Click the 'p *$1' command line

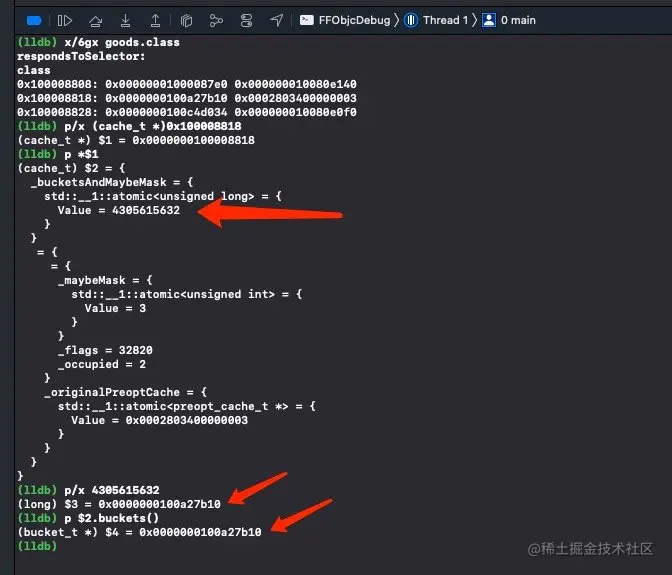[81, 154]
